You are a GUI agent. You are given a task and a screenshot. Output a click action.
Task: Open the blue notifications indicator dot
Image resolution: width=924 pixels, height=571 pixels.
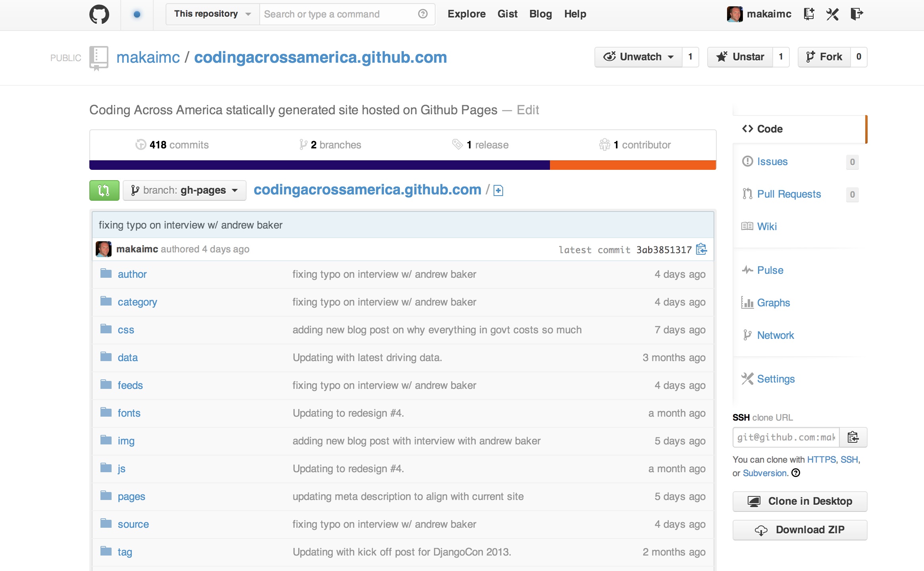click(x=137, y=14)
